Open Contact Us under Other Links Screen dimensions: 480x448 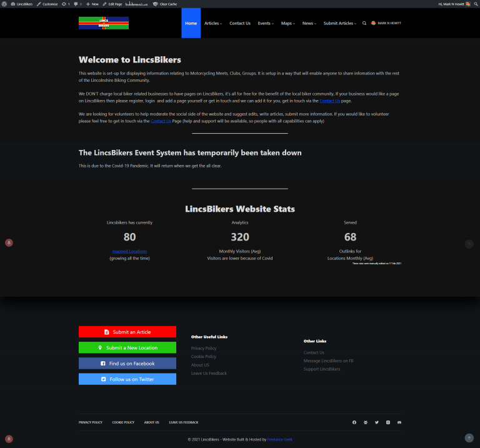click(x=314, y=352)
